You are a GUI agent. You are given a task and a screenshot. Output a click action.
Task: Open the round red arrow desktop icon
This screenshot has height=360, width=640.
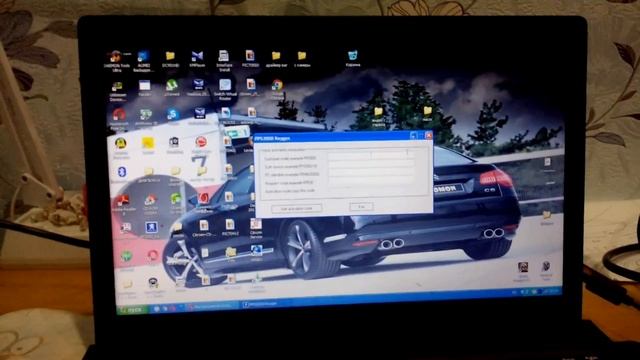click(x=201, y=142)
